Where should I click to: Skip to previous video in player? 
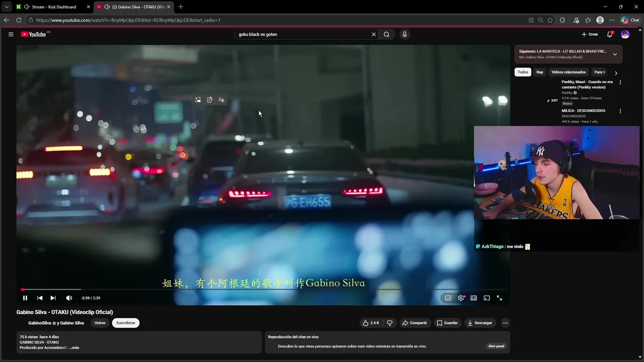(40, 298)
